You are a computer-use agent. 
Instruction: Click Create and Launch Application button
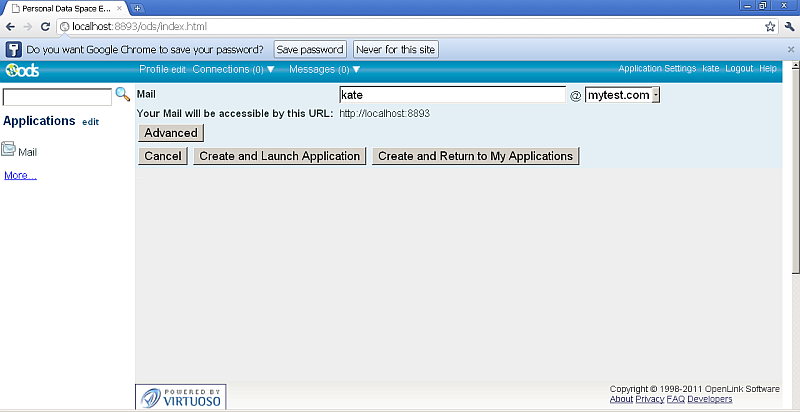click(x=279, y=156)
